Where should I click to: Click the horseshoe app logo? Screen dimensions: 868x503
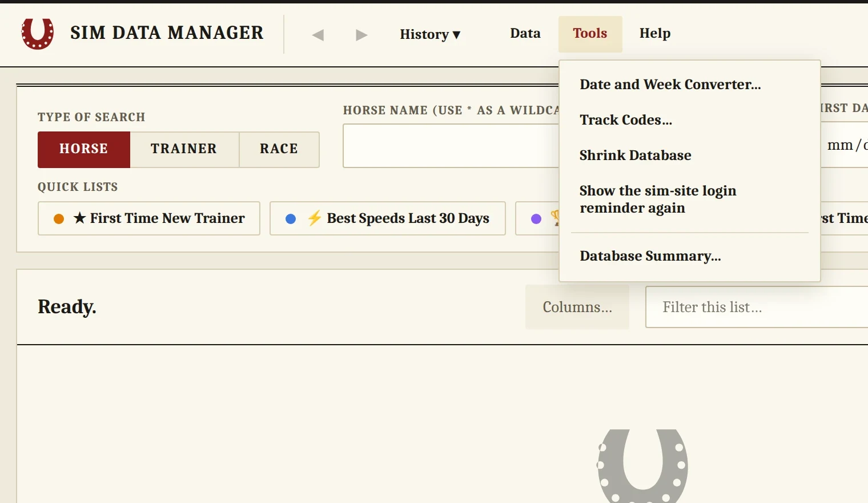[38, 34]
